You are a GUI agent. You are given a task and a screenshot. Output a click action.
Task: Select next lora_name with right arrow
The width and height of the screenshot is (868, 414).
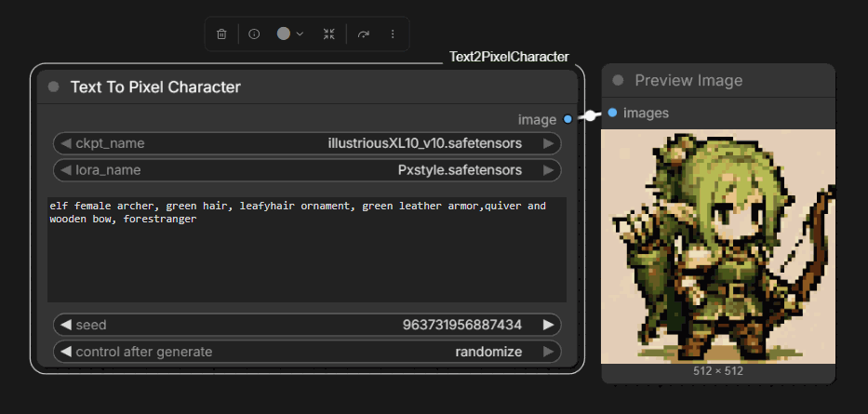pyautogui.click(x=548, y=170)
